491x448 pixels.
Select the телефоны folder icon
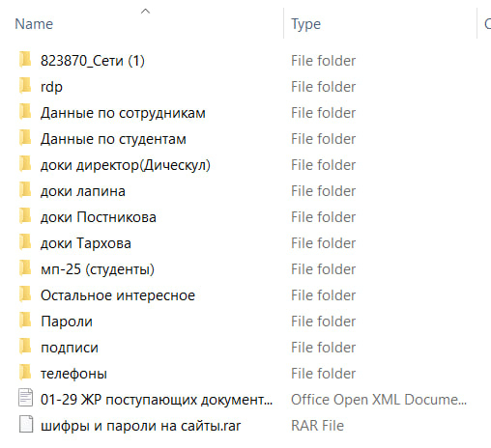[x=25, y=373]
